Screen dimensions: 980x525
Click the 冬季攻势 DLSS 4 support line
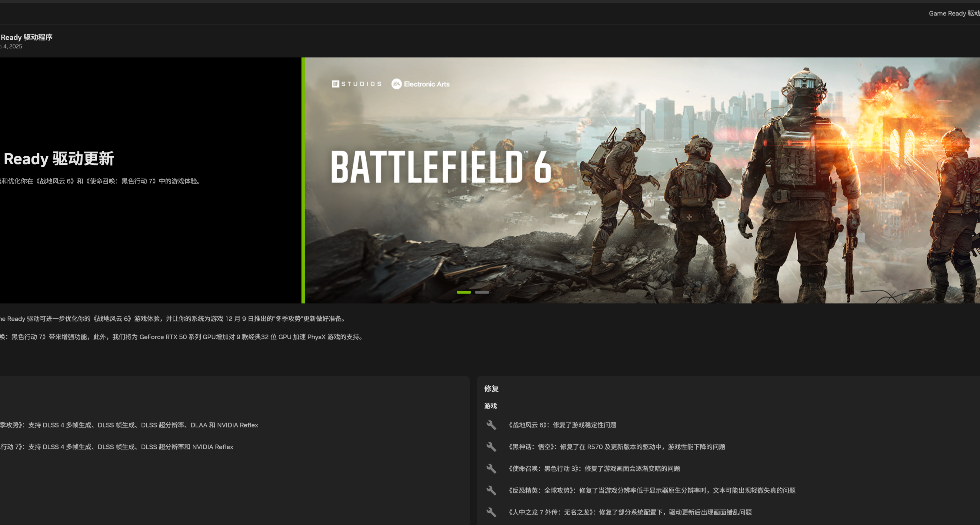coord(129,425)
